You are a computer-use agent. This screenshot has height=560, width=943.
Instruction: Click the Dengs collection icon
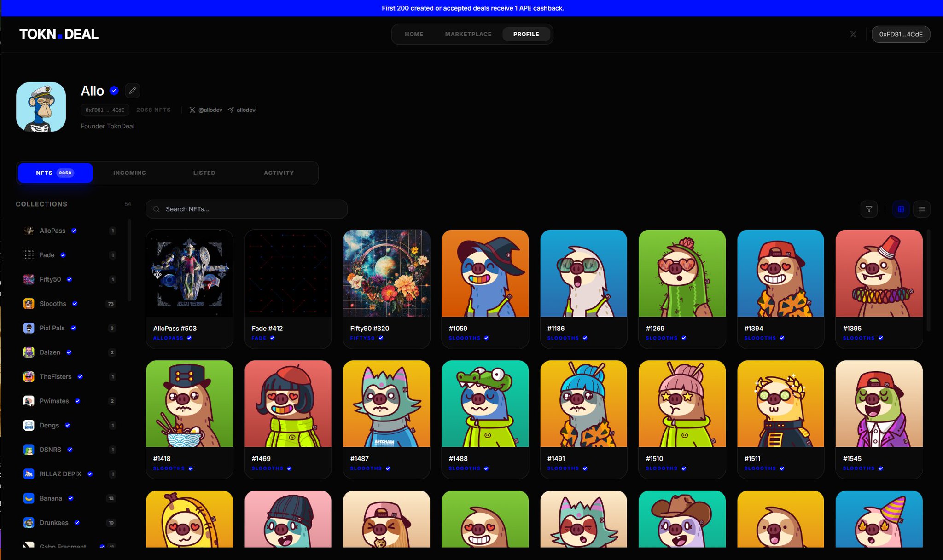click(x=29, y=425)
